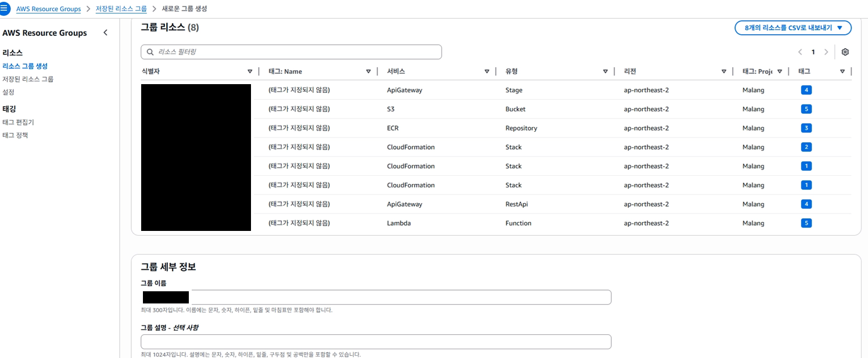The image size is (868, 358).
Task: Open 태그 편집기 in the sidebar
Action: 18,122
